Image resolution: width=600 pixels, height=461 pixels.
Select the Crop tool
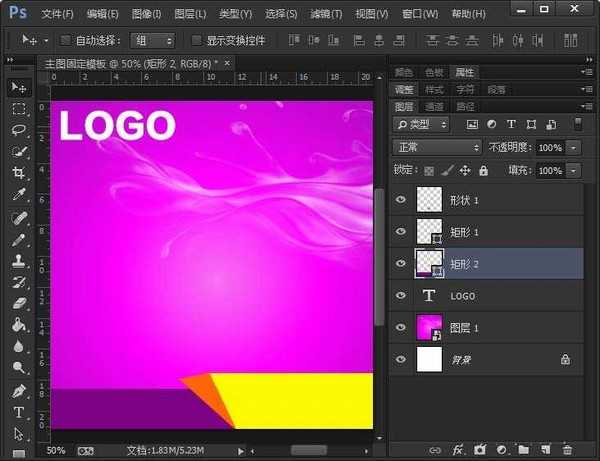click(18, 173)
